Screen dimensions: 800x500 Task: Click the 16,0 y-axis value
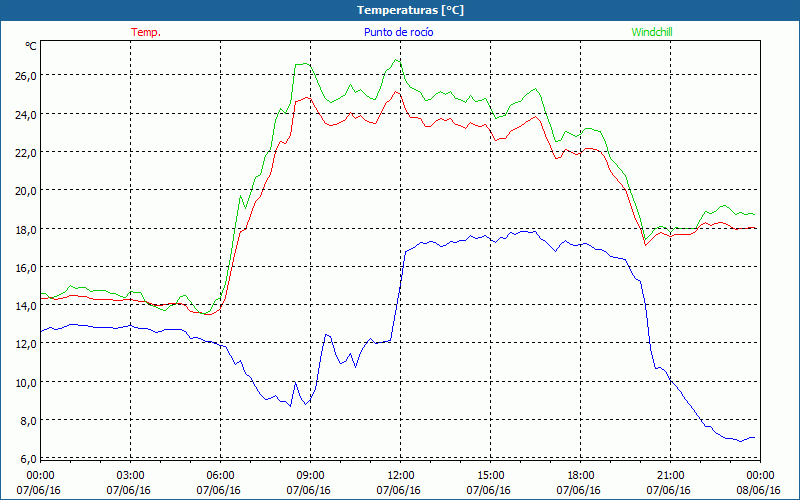click(x=26, y=268)
